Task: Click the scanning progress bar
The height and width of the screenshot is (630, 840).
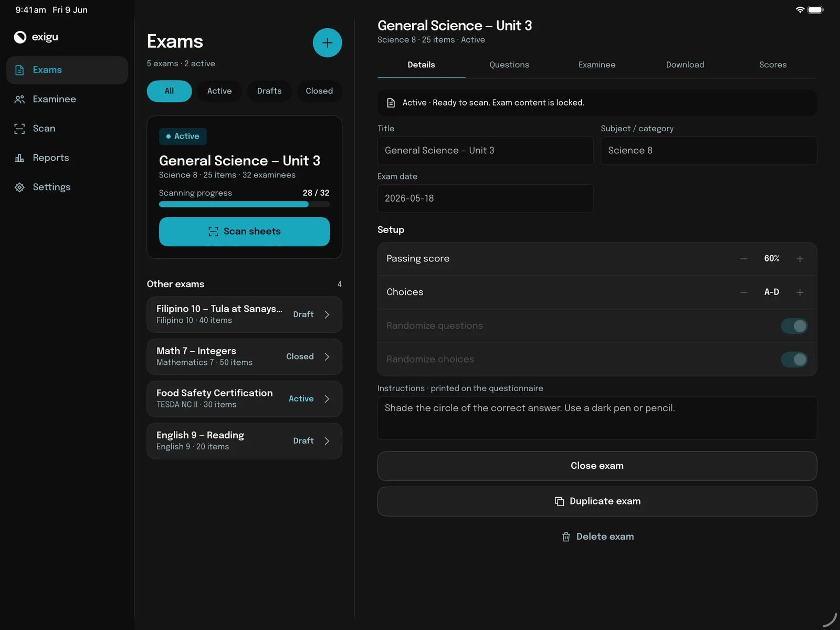Action: 244,204
